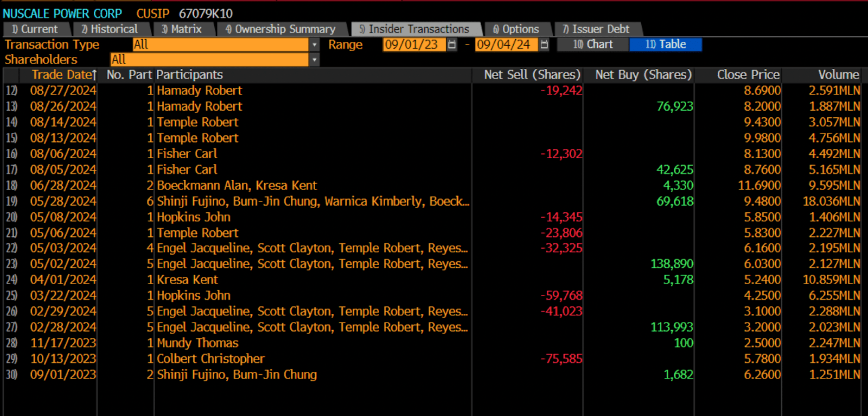
Task: Sort by Trade Date column header
Action: 64,75
